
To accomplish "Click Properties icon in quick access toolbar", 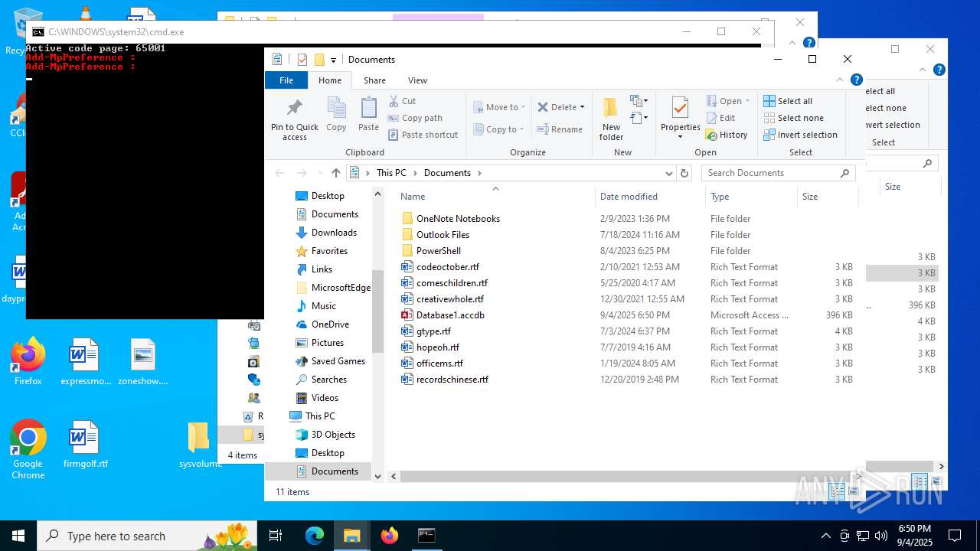I will coord(302,60).
